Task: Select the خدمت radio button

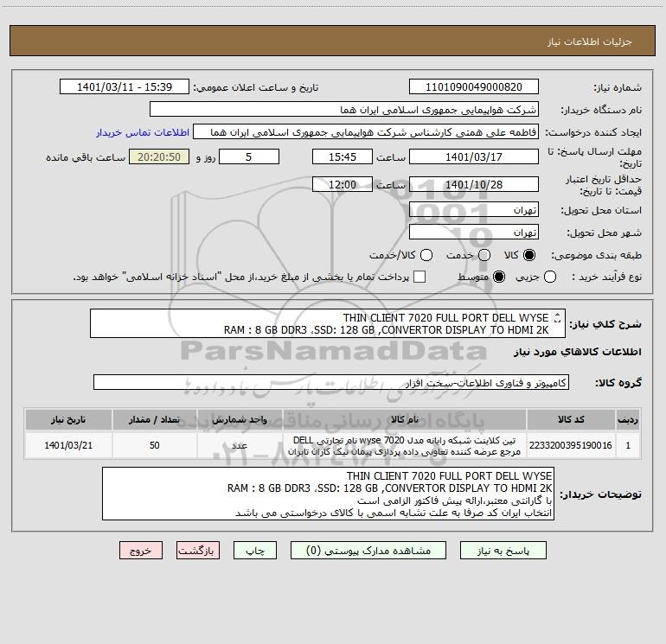Action: (484, 255)
